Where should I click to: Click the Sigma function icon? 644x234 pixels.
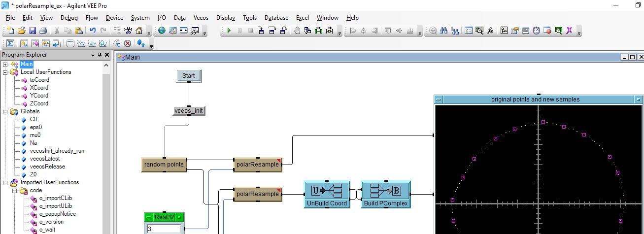click(x=10, y=43)
